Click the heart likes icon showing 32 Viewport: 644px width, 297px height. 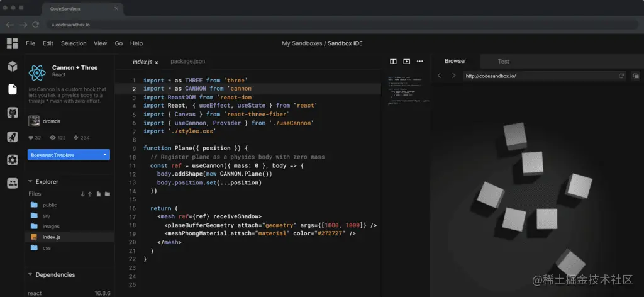[30, 138]
